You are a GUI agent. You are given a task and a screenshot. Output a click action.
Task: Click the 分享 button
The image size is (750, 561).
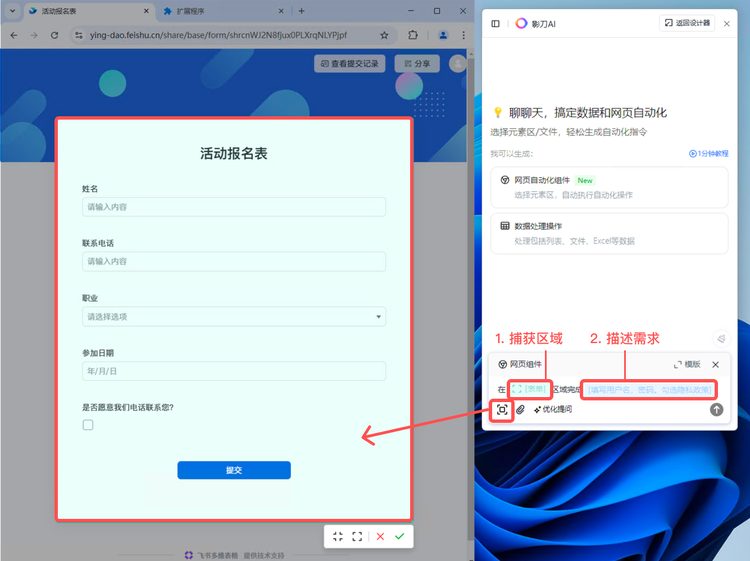click(x=417, y=63)
